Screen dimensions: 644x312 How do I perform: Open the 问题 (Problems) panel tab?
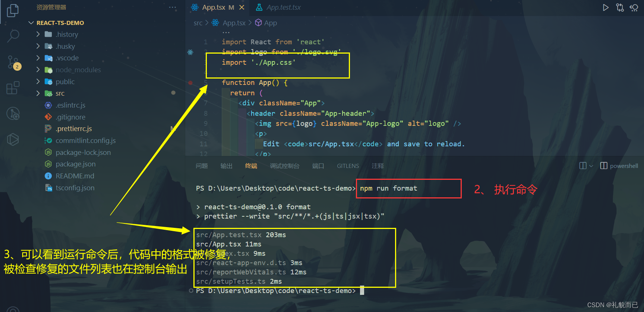tap(202, 166)
